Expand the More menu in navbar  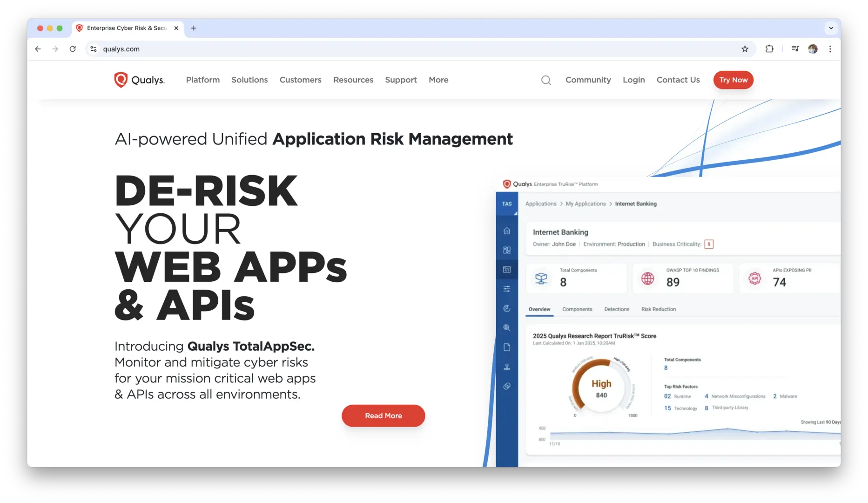438,80
